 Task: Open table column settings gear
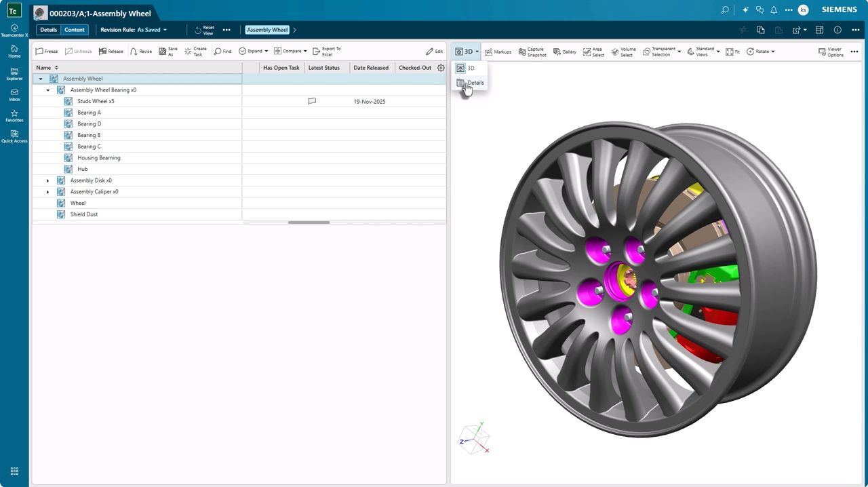click(441, 68)
